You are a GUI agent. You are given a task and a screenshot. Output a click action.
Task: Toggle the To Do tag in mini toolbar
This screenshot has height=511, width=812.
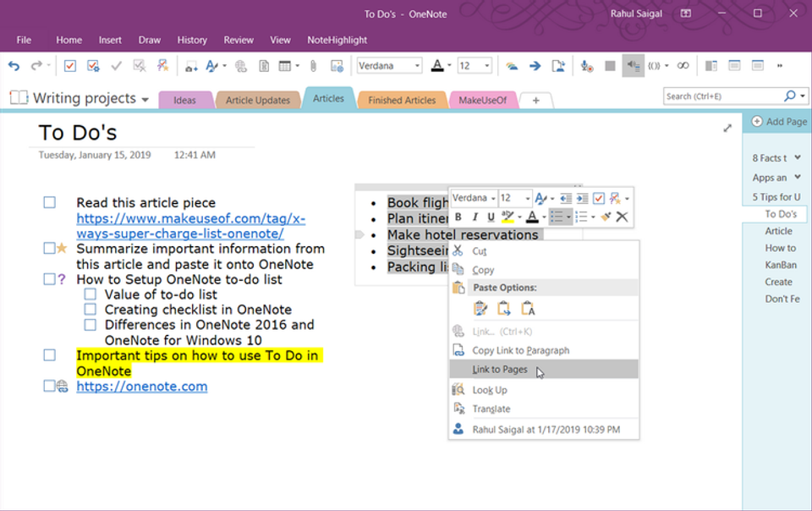click(x=599, y=198)
